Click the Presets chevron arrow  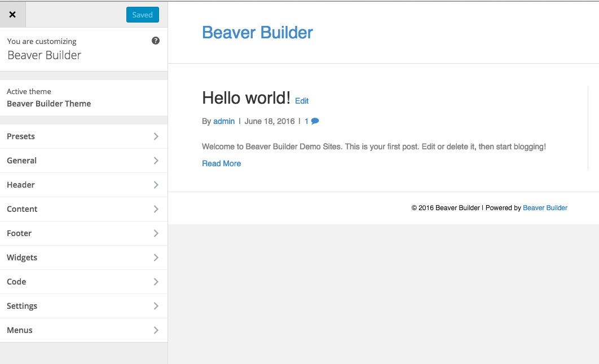[x=156, y=136]
